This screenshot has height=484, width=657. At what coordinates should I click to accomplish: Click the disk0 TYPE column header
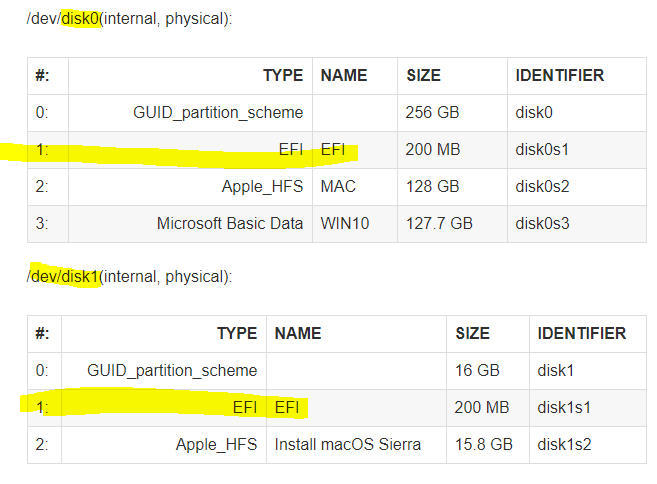coord(283,75)
